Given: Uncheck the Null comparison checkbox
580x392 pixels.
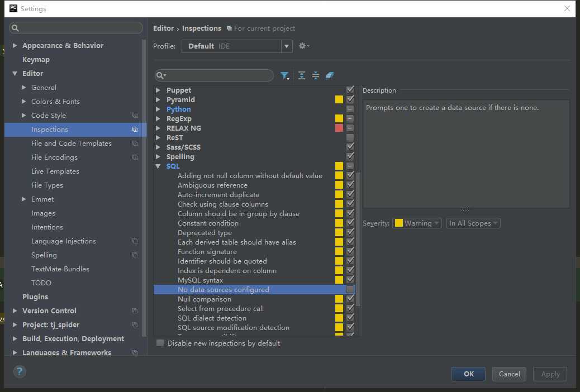Looking at the screenshot, I should click(x=350, y=299).
